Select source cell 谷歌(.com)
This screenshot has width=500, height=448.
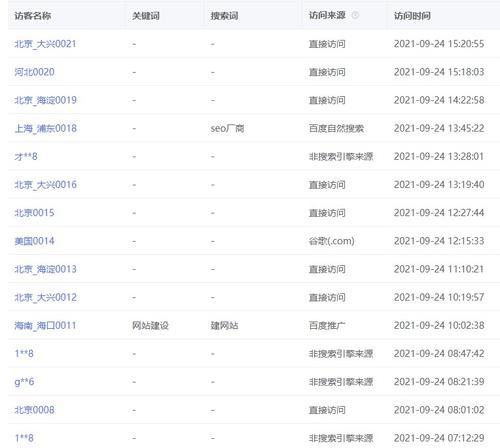pos(332,241)
